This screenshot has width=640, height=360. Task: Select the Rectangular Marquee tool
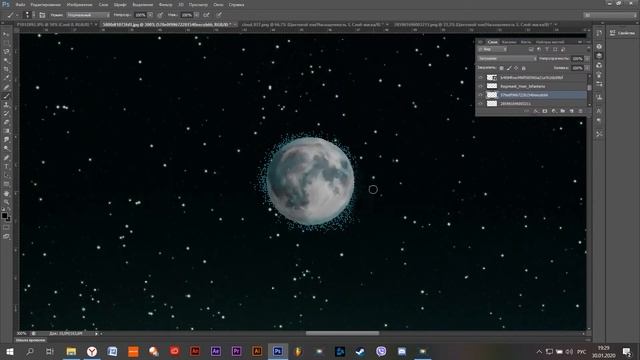pos(6,43)
